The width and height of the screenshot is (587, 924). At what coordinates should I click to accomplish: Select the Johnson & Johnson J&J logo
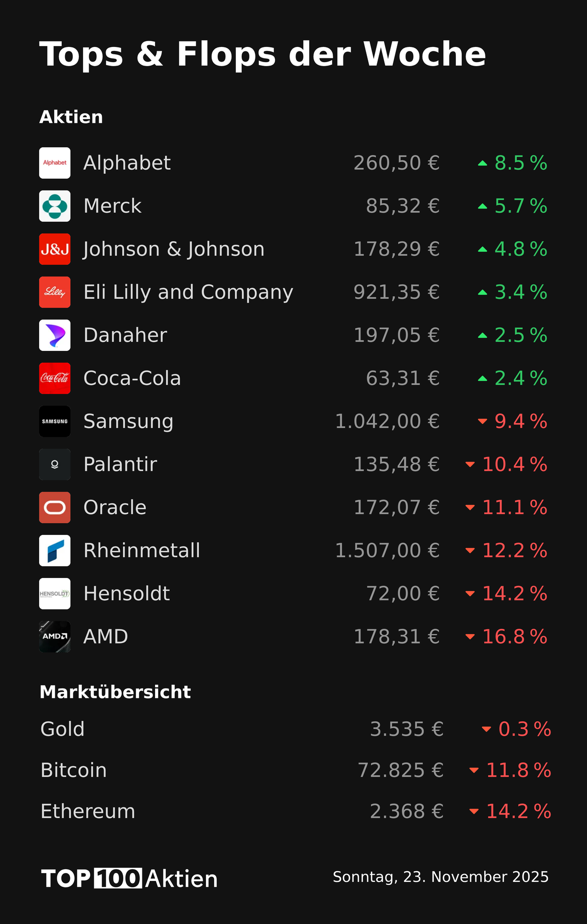pos(55,249)
